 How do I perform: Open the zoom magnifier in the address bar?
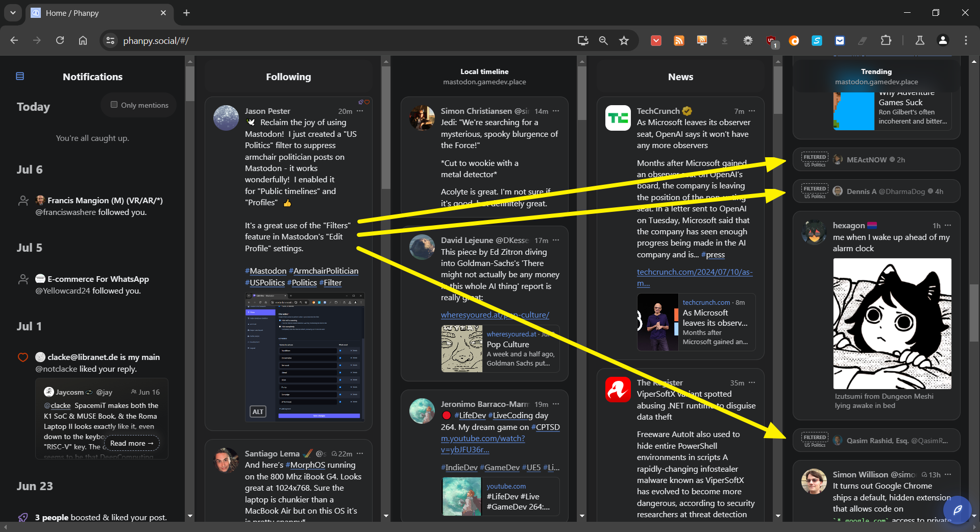(603, 40)
